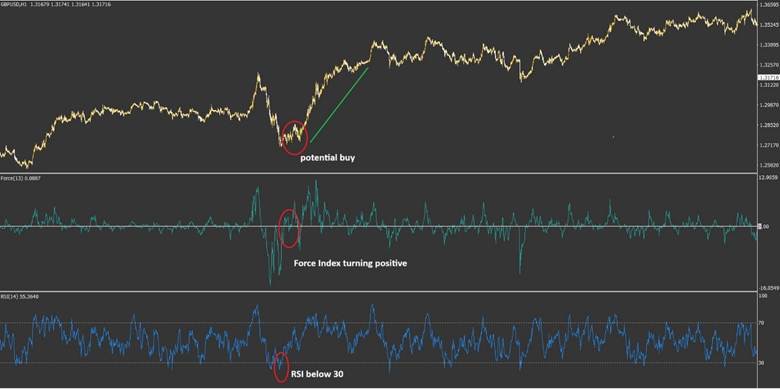
Task: Click the 1.32570 price axis label
Action: click(x=770, y=65)
